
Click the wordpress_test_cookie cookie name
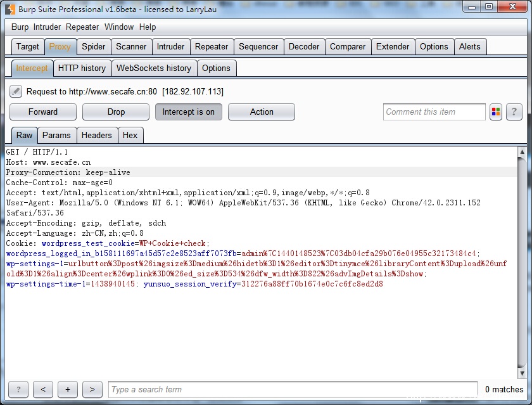pos(88,243)
